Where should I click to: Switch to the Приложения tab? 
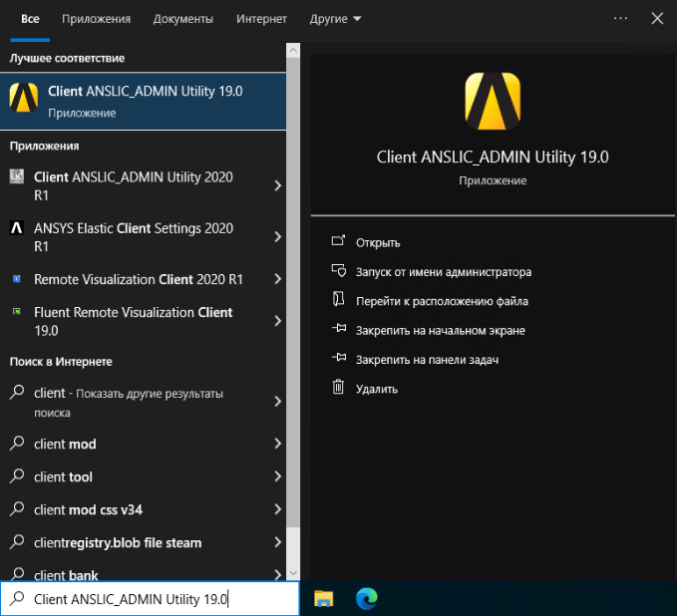pyautogui.click(x=96, y=19)
